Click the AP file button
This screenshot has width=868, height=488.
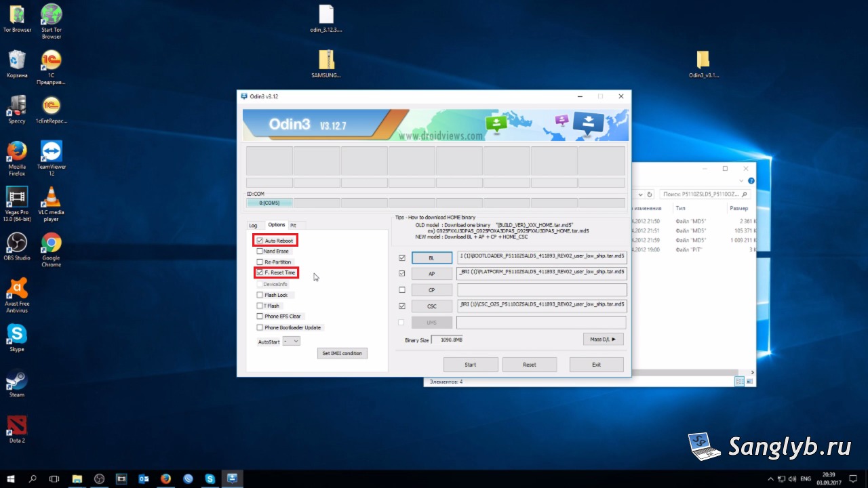(431, 274)
